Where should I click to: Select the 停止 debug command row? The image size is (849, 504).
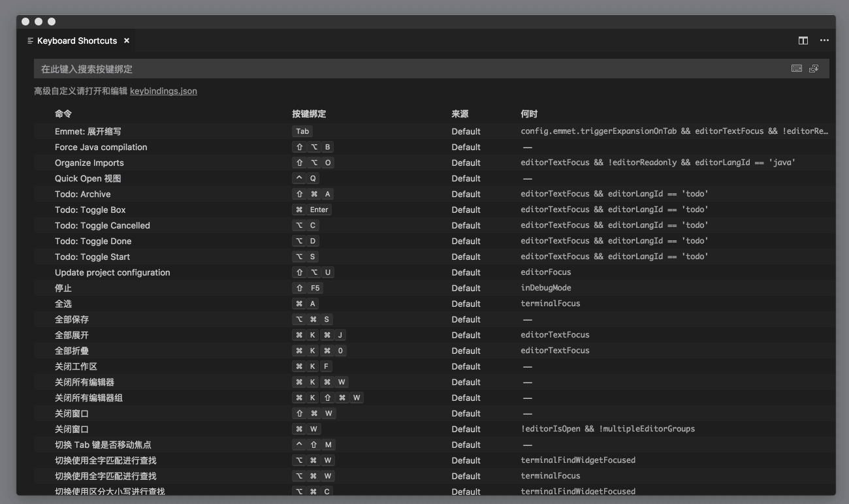point(63,288)
